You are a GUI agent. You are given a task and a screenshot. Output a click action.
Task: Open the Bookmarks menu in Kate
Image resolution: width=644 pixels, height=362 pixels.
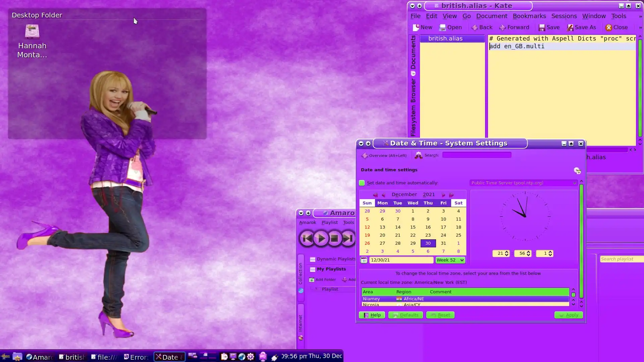pyautogui.click(x=529, y=16)
